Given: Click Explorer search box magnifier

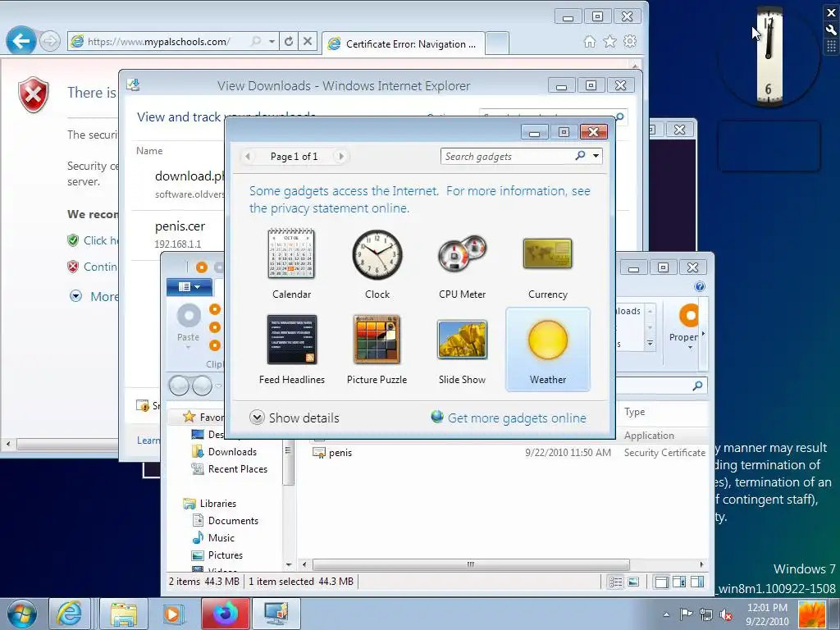Looking at the screenshot, I should 697,386.
